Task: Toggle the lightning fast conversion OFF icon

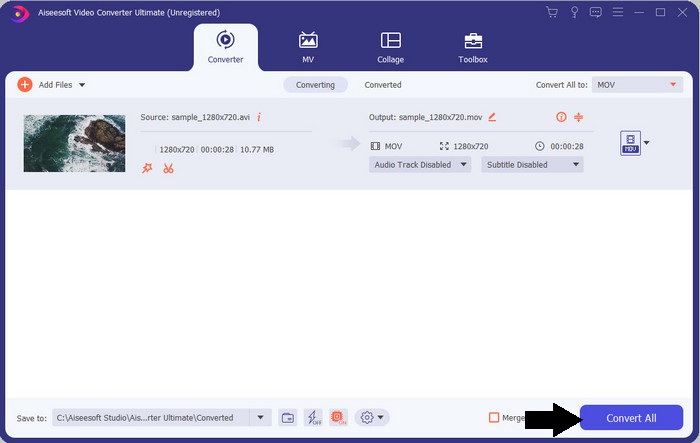Action: tap(313, 418)
